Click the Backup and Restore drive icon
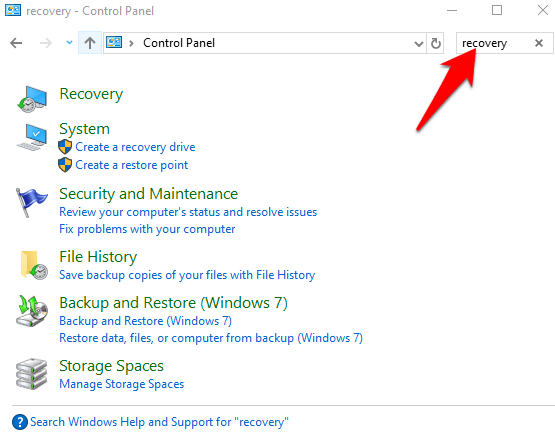The height and width of the screenshot is (436, 555). tap(32, 311)
